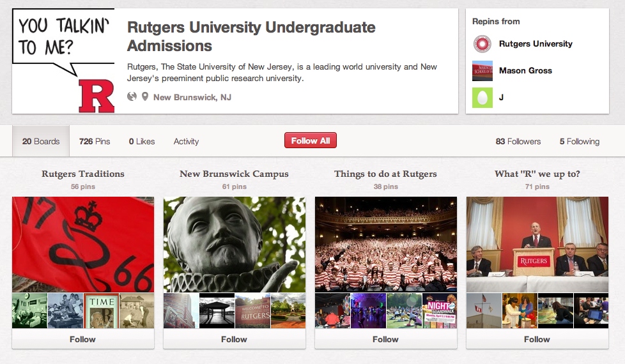Follow the New Brunswick Campus board
This screenshot has height=364, width=625.
pos(235,339)
